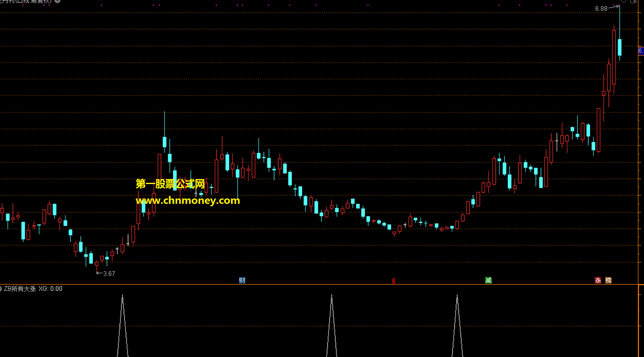Click the ZB所有大涨 indicator name

[20, 289]
